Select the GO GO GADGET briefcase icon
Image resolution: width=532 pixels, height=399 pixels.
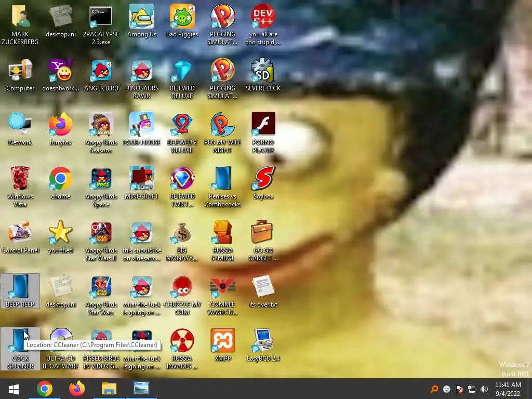click(263, 232)
